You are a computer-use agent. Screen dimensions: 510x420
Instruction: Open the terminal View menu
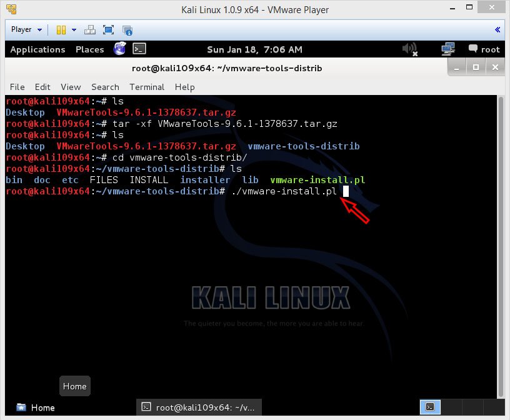[x=71, y=87]
